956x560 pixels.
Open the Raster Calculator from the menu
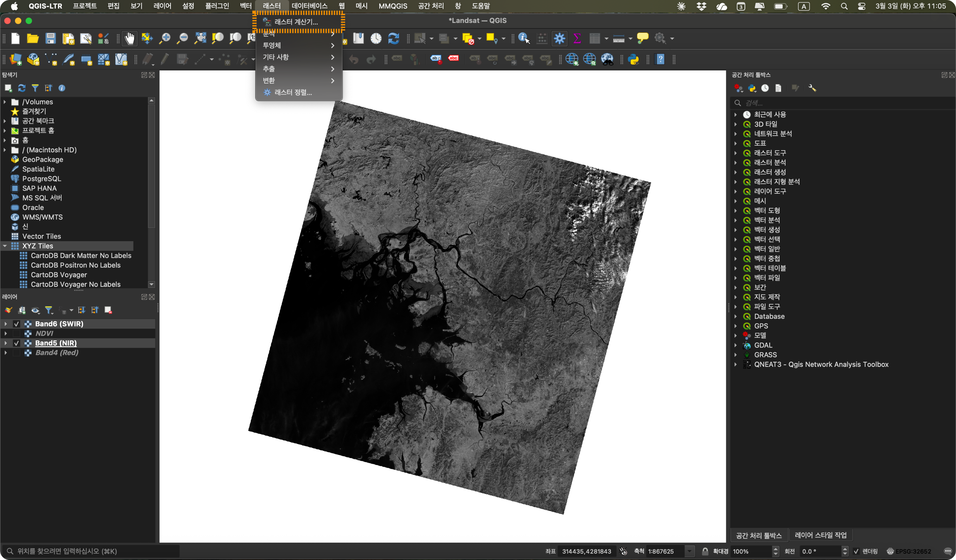(296, 22)
